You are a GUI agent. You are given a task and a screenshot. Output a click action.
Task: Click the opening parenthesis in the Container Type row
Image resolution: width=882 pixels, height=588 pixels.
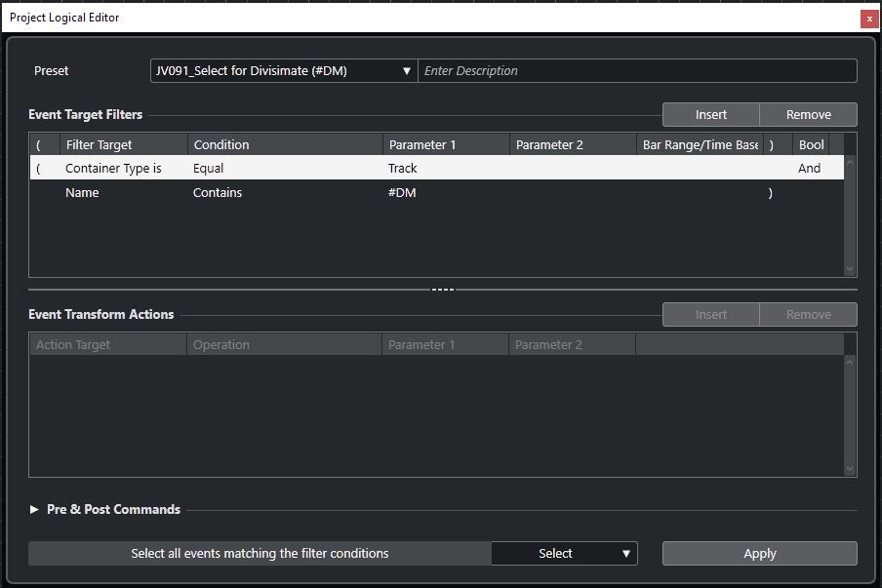pos(38,168)
